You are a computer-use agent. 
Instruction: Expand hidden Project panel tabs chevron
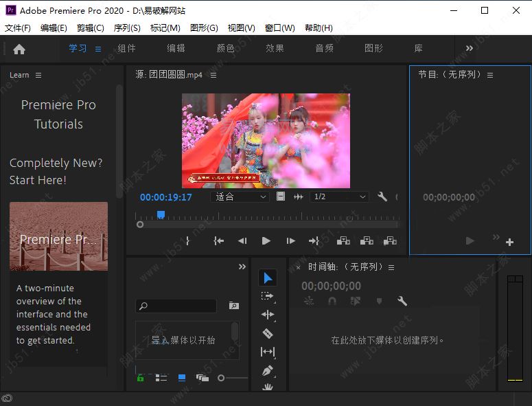pos(242,267)
